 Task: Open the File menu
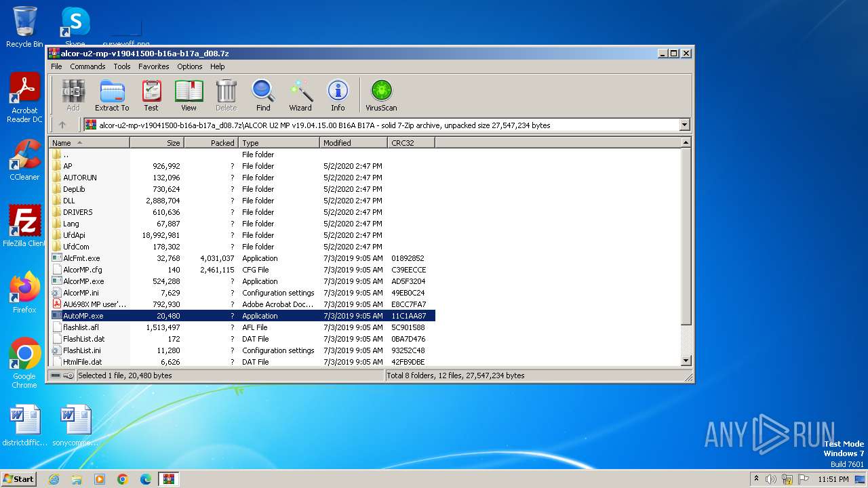point(56,66)
